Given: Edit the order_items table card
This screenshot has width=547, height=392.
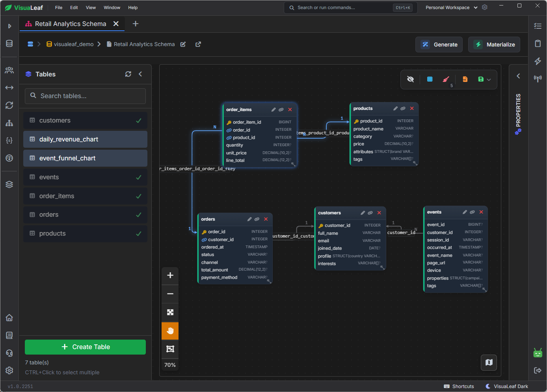Looking at the screenshot, I should tap(273, 110).
